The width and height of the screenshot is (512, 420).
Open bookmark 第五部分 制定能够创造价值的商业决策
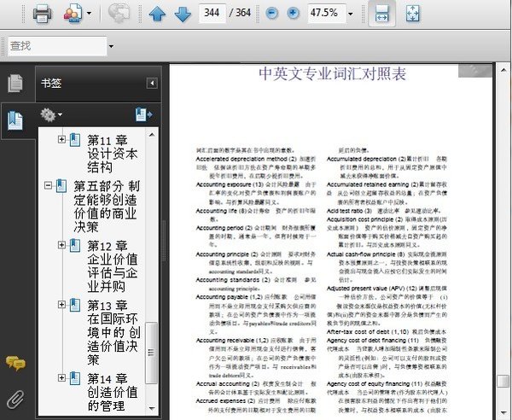pos(107,207)
